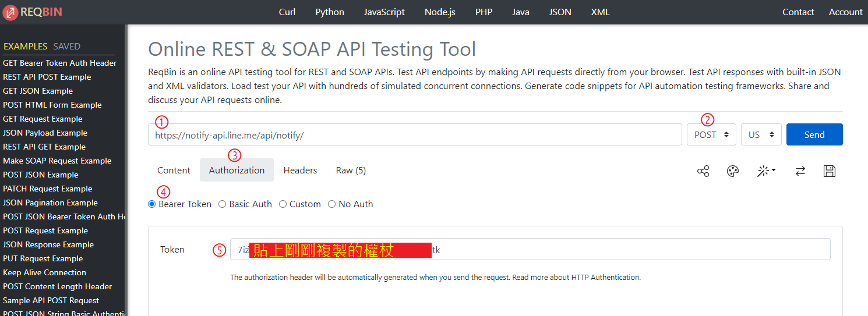Click the Online REST & SOAP heading
Screen dimensions: 868x316
tap(312, 49)
